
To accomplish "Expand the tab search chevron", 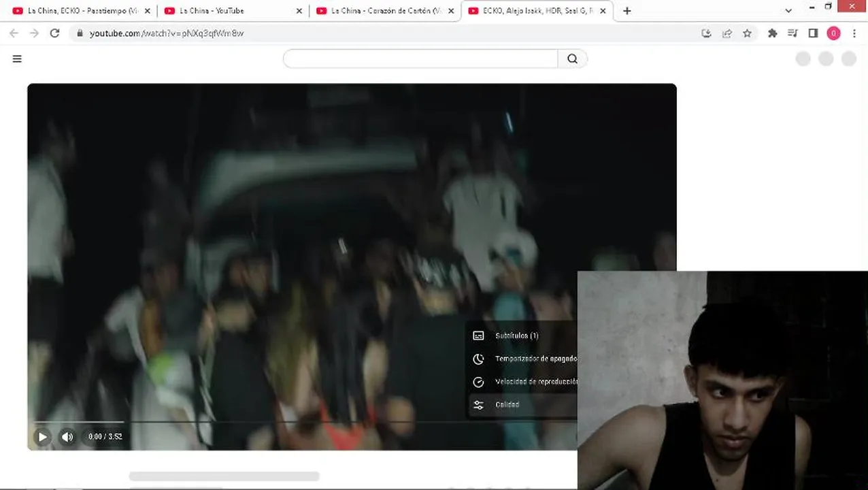I will [x=788, y=11].
